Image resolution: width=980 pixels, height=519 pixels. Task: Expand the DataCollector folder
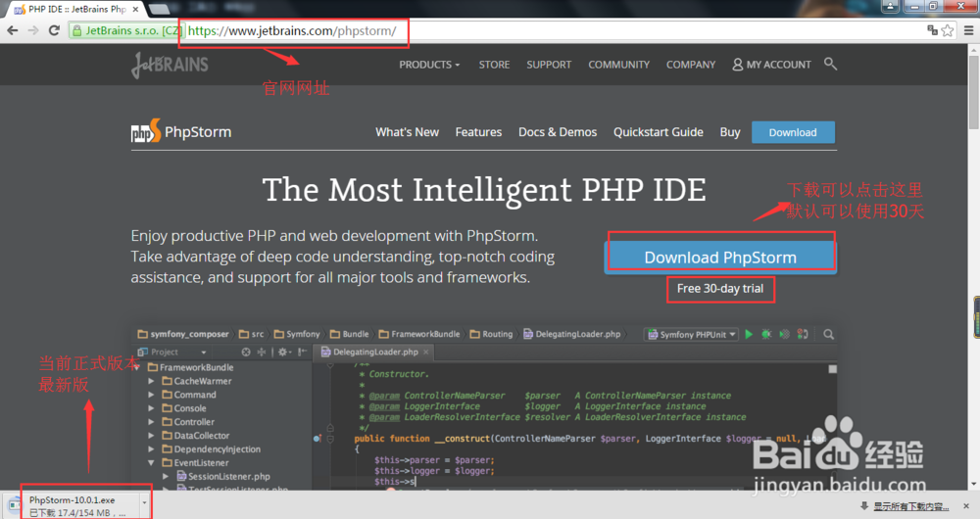pos(151,436)
